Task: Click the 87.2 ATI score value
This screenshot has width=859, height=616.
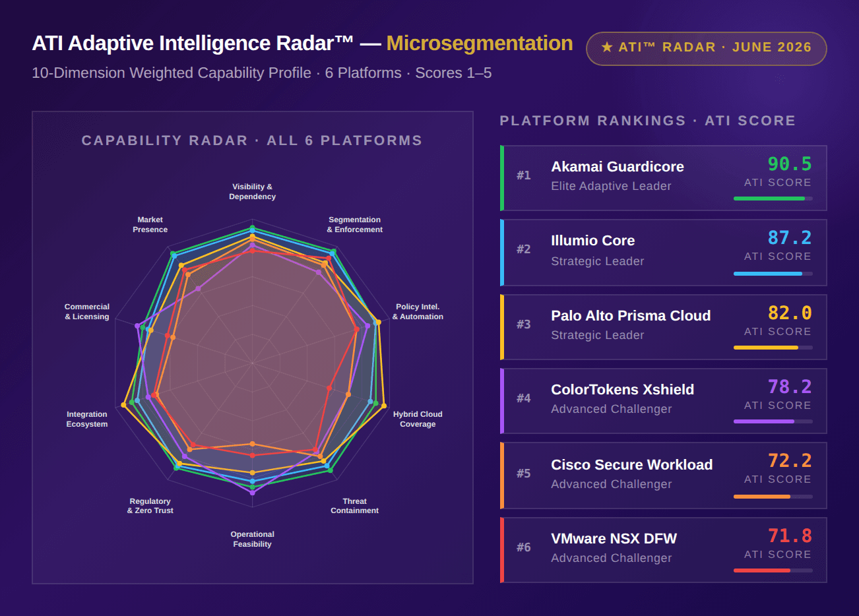Action: [x=789, y=237]
